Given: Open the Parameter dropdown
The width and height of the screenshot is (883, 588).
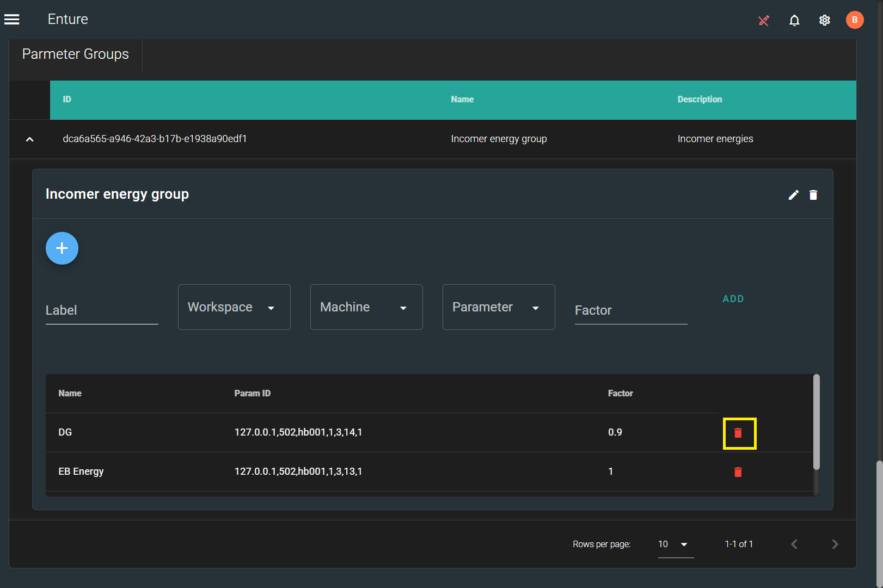Looking at the screenshot, I should pos(499,307).
